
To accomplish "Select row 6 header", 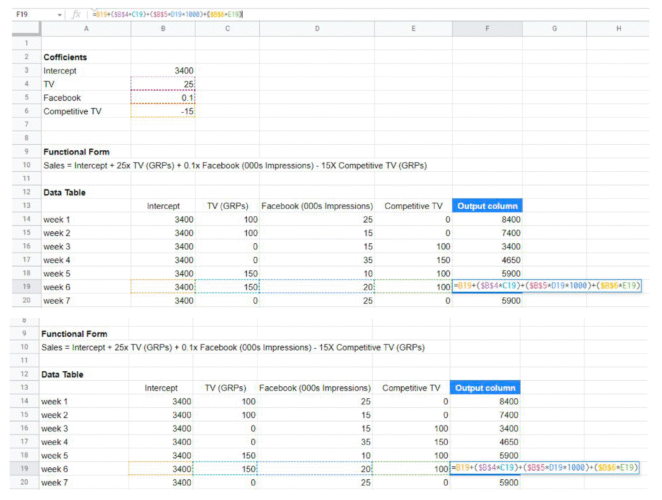I will [x=26, y=111].
